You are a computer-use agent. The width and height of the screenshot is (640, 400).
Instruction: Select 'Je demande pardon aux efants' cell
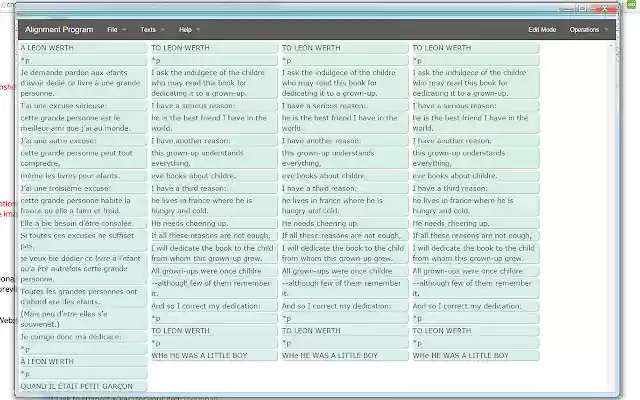pos(83,83)
